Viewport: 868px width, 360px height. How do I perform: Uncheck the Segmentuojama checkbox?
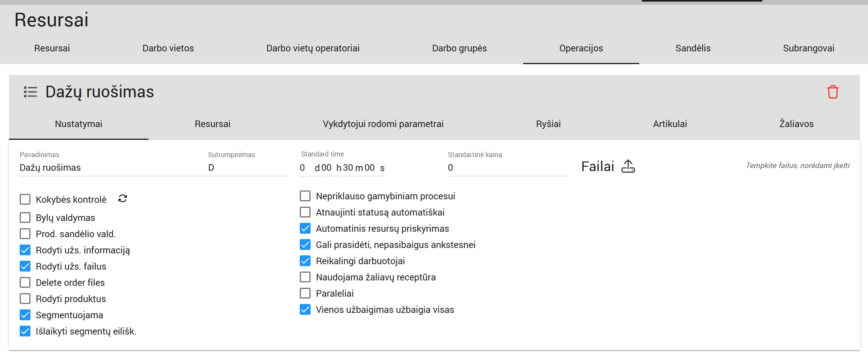[25, 315]
